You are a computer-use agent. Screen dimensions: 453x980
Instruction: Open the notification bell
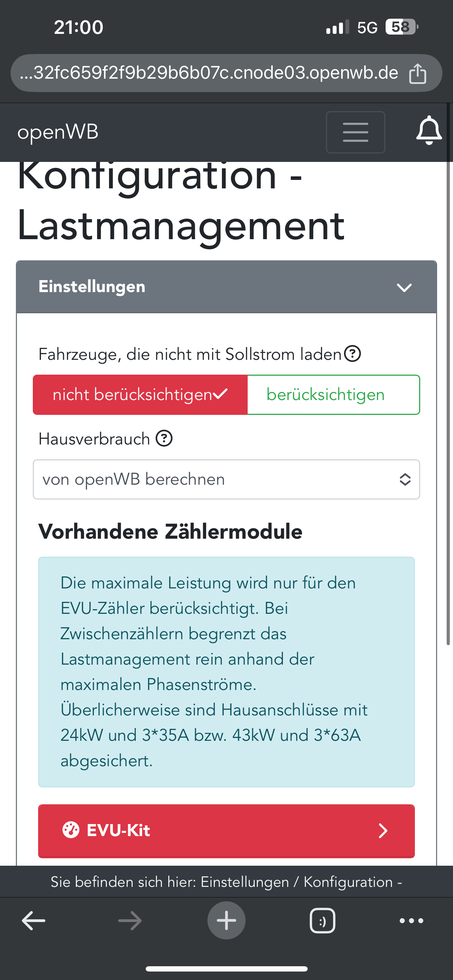pyautogui.click(x=429, y=131)
